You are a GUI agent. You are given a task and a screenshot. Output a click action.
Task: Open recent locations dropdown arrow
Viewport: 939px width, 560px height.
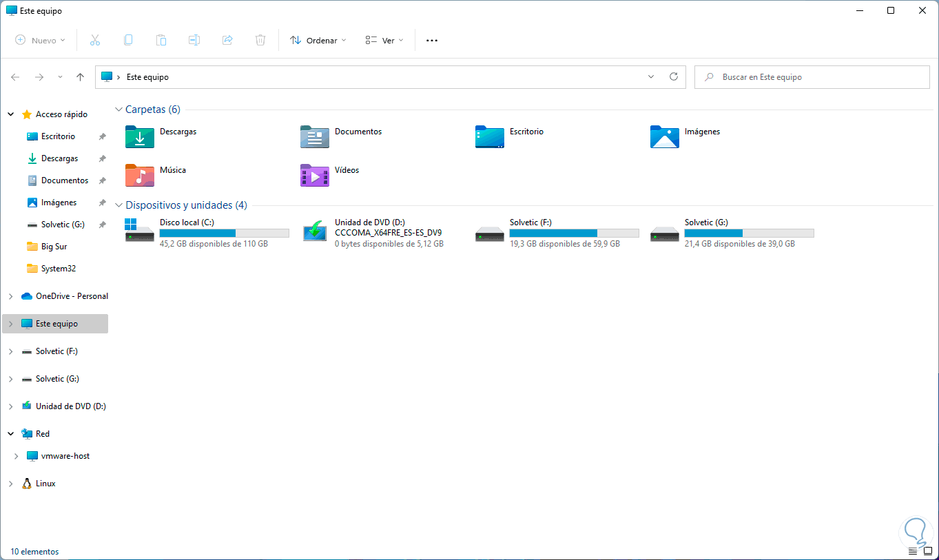(x=60, y=77)
